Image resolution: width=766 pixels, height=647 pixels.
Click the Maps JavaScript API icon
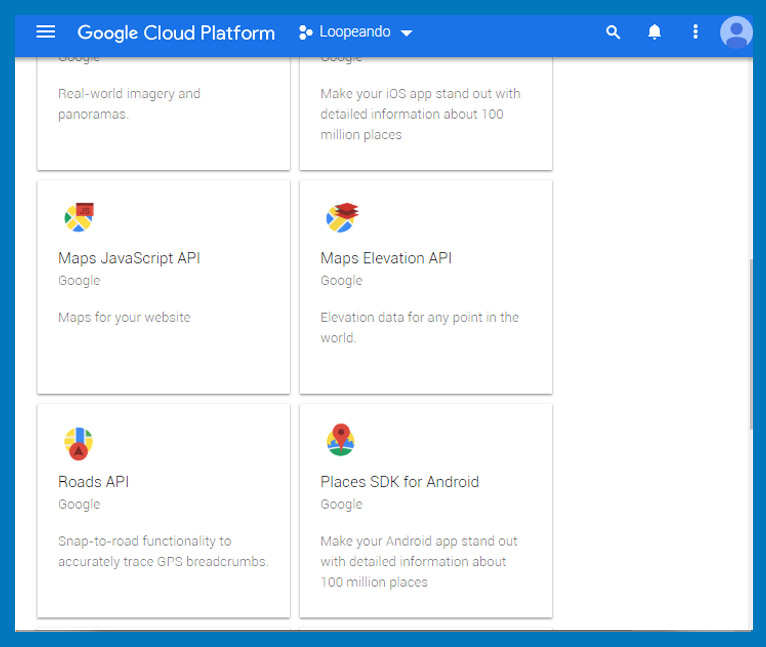(x=79, y=217)
